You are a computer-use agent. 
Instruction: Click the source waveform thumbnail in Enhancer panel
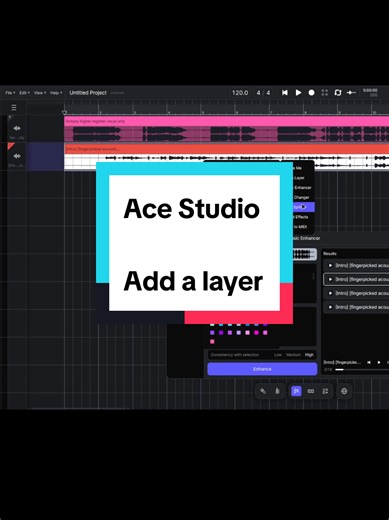304,255
